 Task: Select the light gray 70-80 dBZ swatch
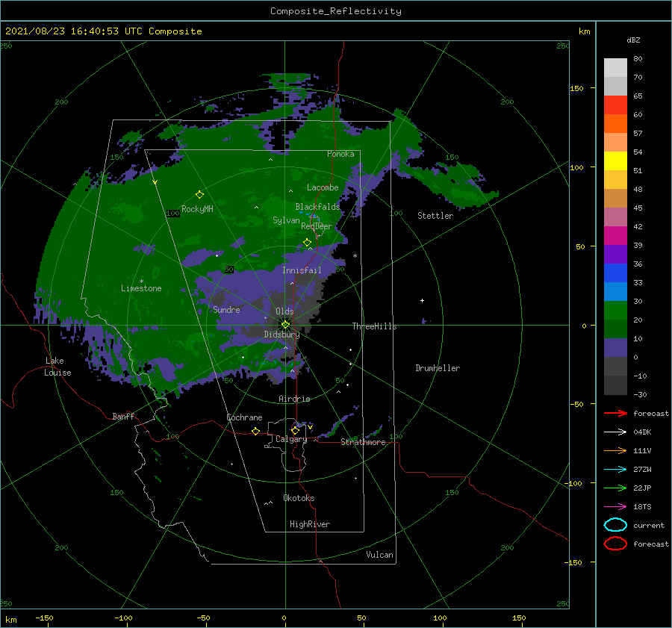615,68
